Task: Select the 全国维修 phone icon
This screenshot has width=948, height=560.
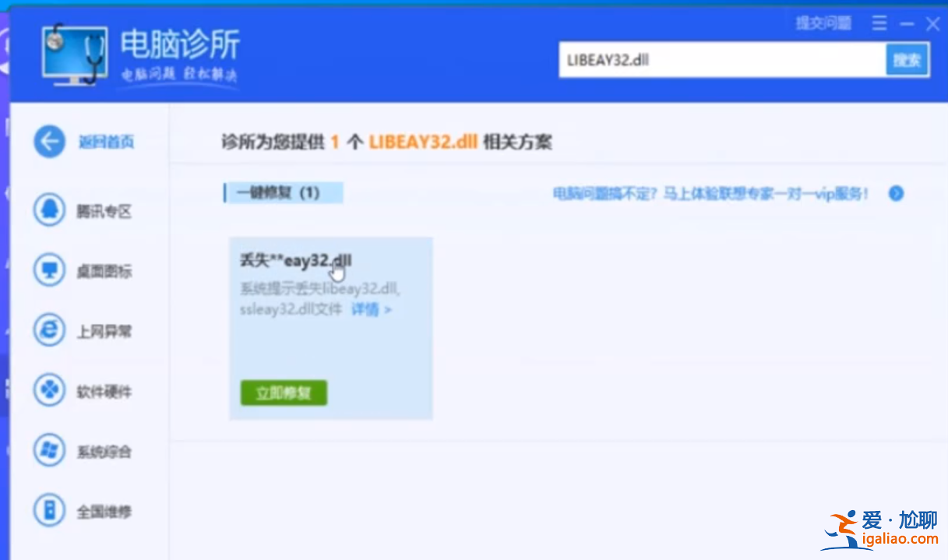Action: click(48, 511)
